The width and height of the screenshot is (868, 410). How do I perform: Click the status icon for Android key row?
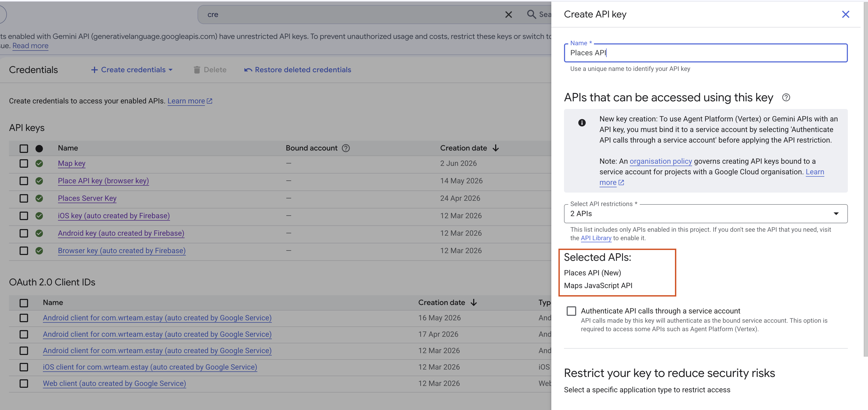point(39,233)
